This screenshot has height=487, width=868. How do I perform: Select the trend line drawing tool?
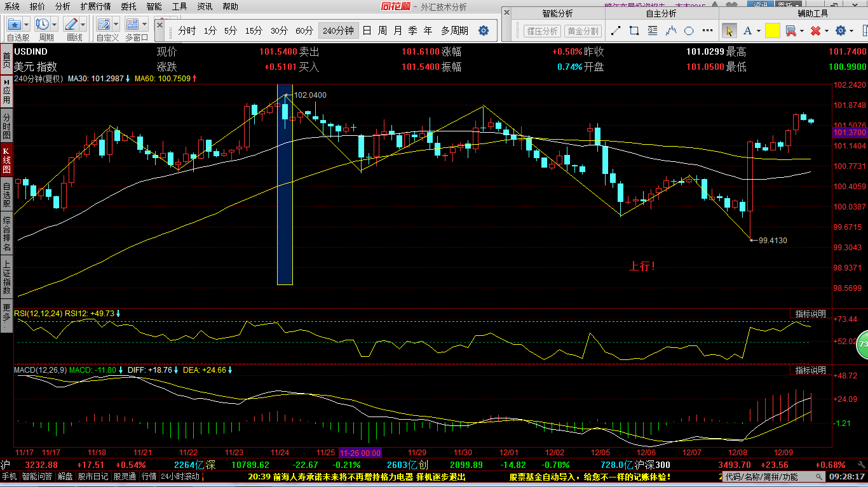pyautogui.click(x=615, y=30)
